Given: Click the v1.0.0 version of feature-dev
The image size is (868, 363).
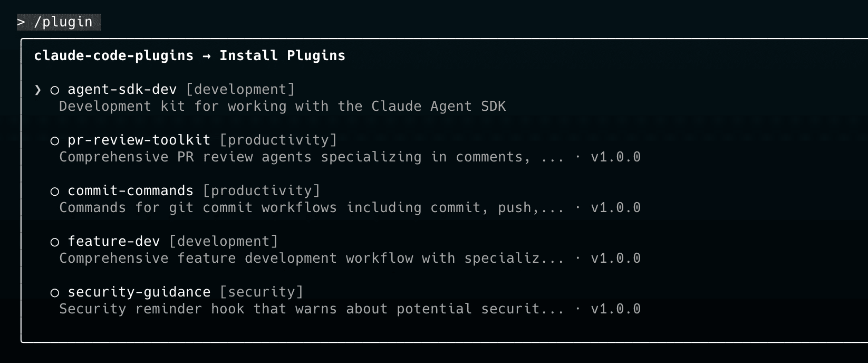Looking at the screenshot, I should tap(615, 259).
